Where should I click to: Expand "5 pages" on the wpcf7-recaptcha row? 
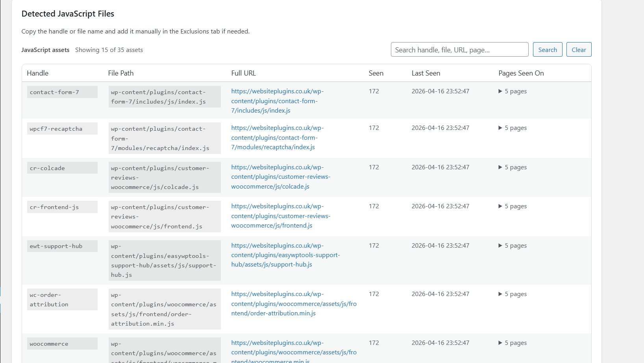pyautogui.click(x=512, y=128)
